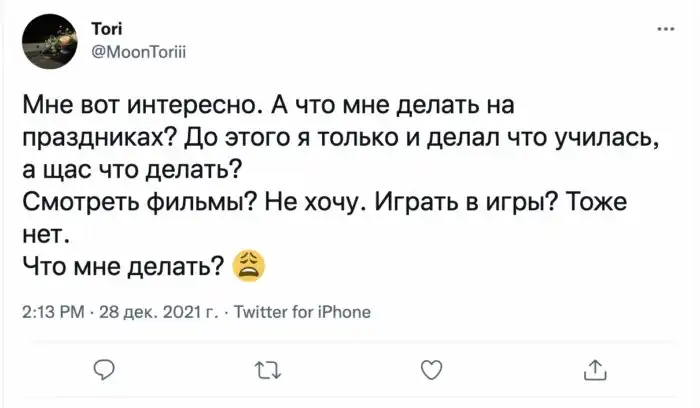Open the three-dot more options menu
The height and width of the screenshot is (408, 700).
point(666,31)
